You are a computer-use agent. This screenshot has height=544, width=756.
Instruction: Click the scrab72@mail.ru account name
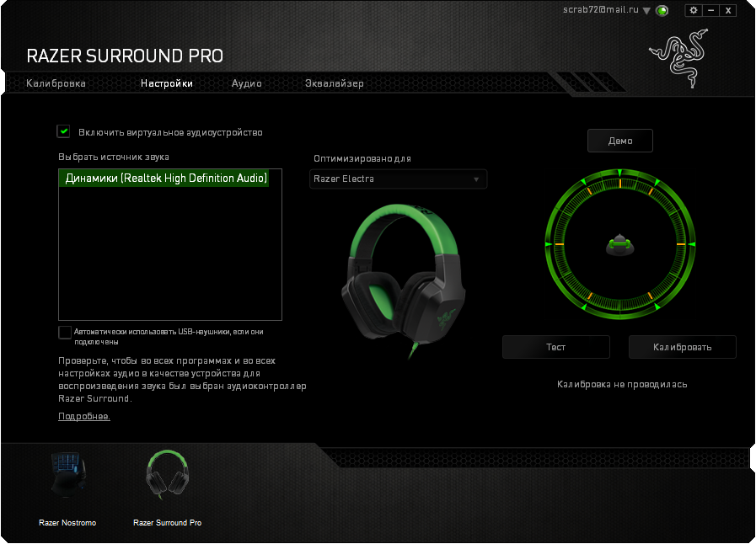pos(600,9)
